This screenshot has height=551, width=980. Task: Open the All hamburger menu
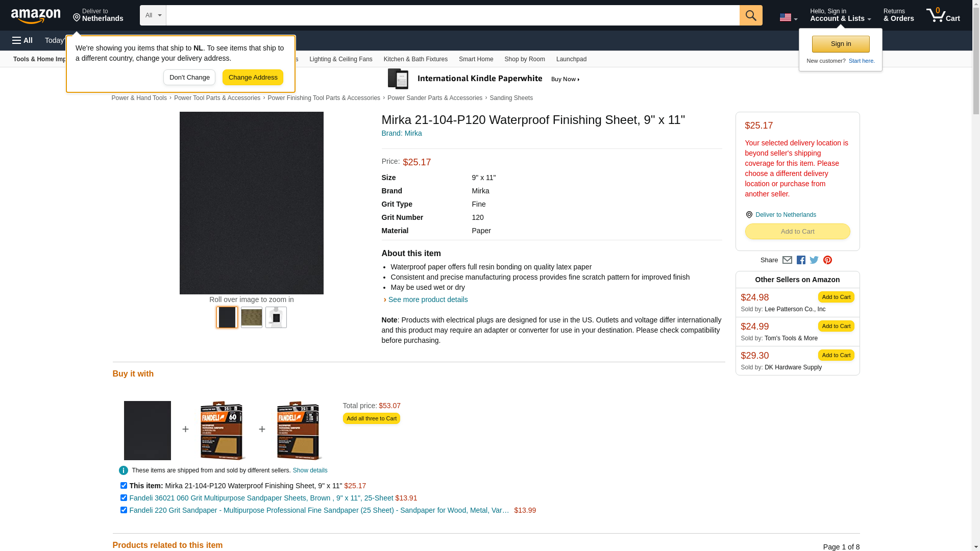pos(22,40)
